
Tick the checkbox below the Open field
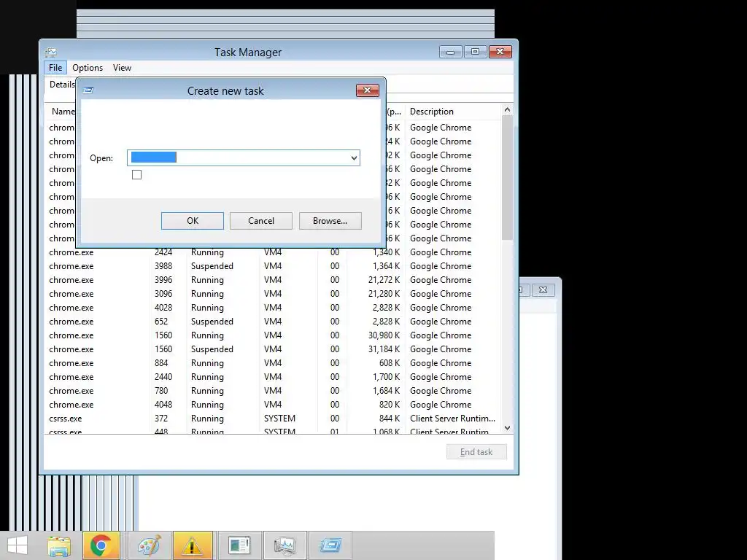[136, 175]
